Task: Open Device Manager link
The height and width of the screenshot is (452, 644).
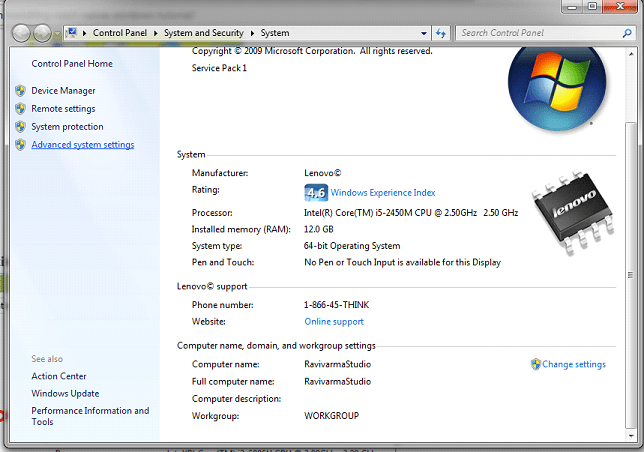Action: pos(63,91)
